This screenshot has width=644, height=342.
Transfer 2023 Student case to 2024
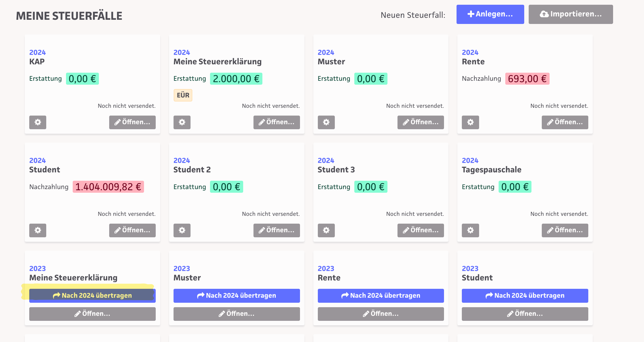(x=525, y=295)
